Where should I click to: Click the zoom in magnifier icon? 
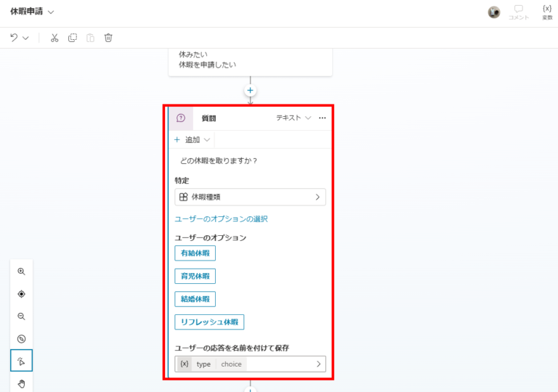21,271
